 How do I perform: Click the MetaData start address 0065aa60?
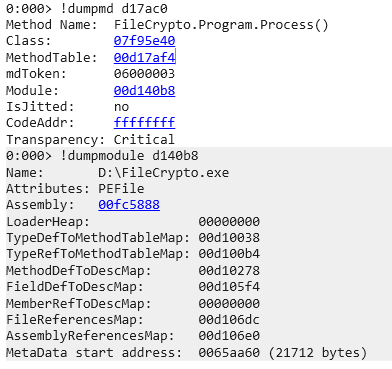click(x=229, y=353)
